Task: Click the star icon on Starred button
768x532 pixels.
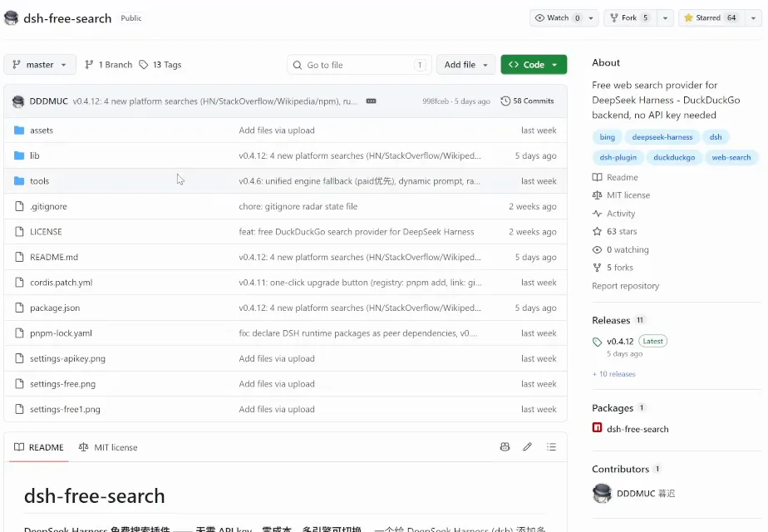Action: (688, 18)
